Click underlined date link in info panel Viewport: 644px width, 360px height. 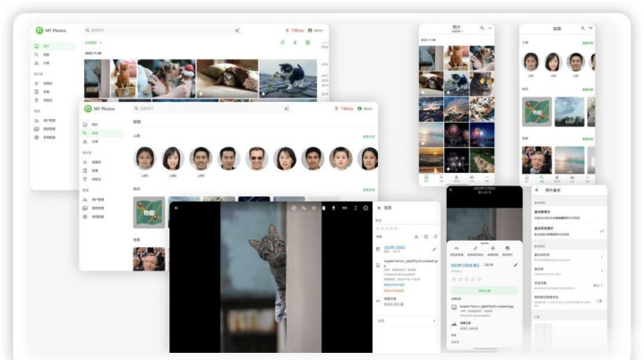pyautogui.click(x=394, y=247)
